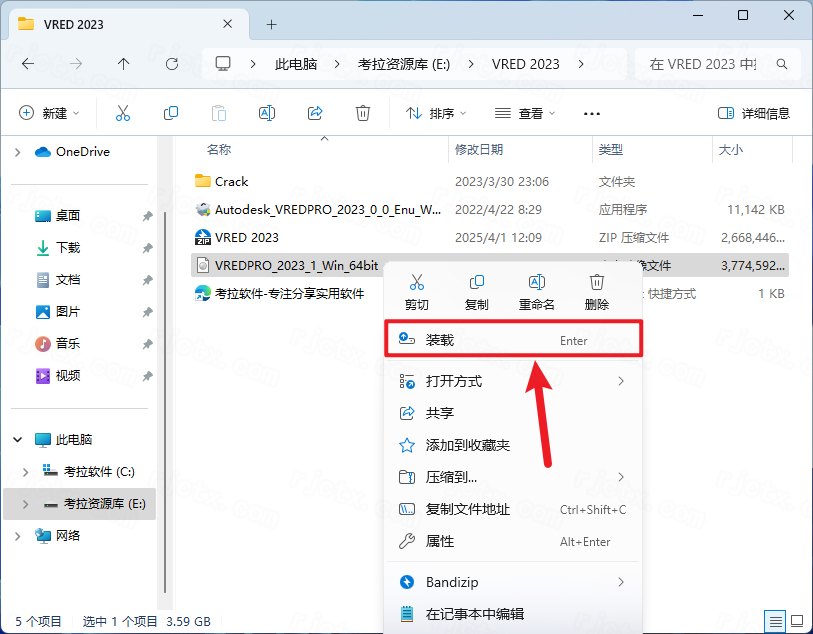Switch to details list view in status bar
813x634 pixels.
pos(774,621)
